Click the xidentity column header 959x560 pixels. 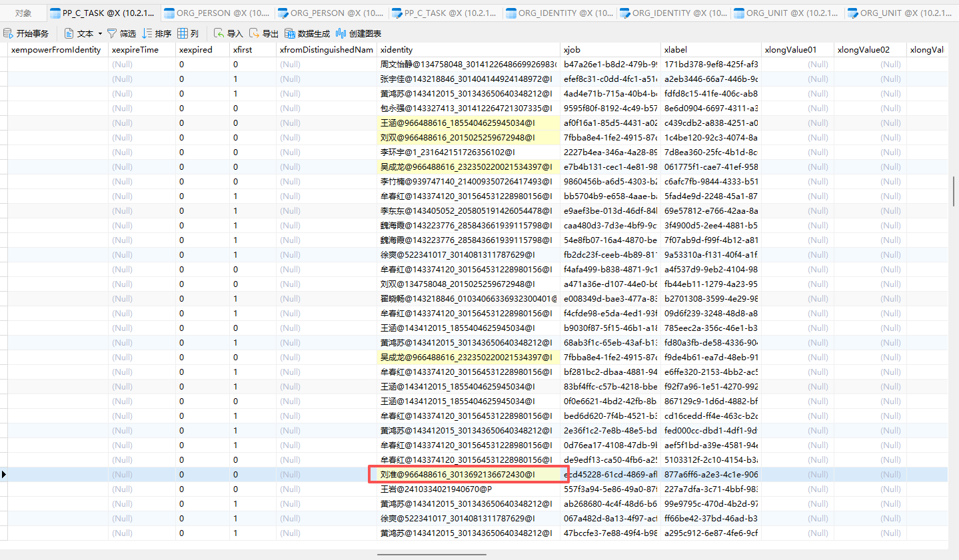[469, 50]
